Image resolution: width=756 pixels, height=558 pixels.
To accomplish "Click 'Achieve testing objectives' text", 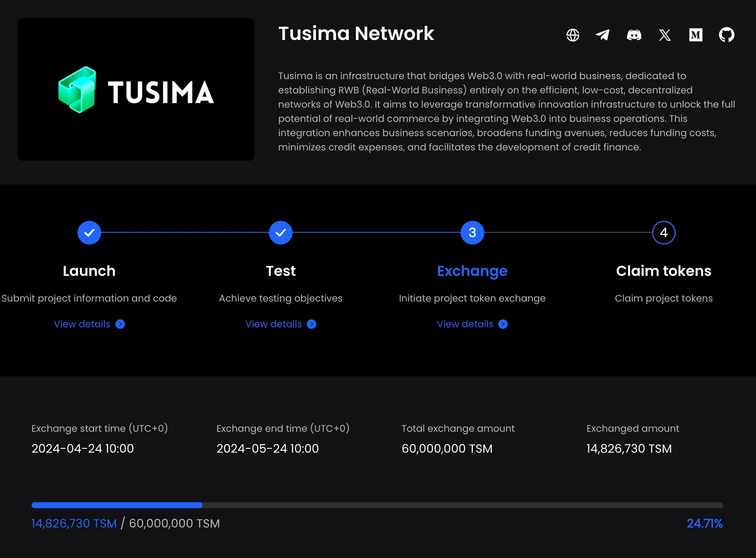I will [281, 298].
